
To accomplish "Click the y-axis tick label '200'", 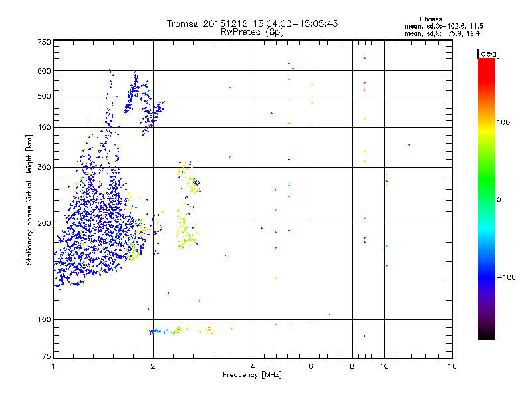I will click(x=44, y=223).
